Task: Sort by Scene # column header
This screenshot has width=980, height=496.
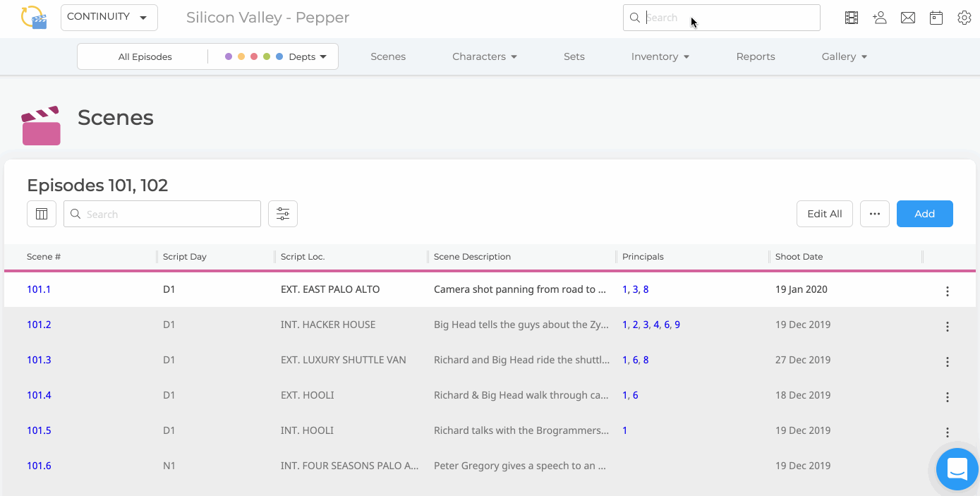Action: click(x=44, y=257)
